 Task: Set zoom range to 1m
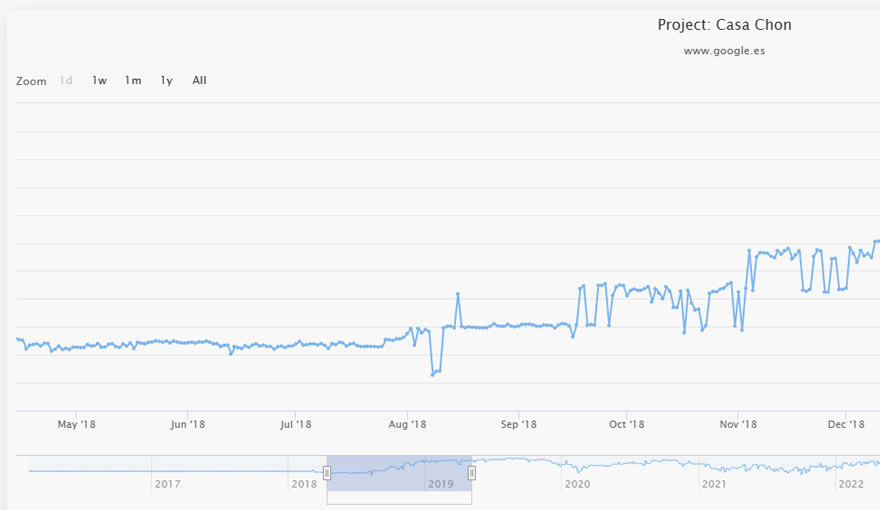133,81
